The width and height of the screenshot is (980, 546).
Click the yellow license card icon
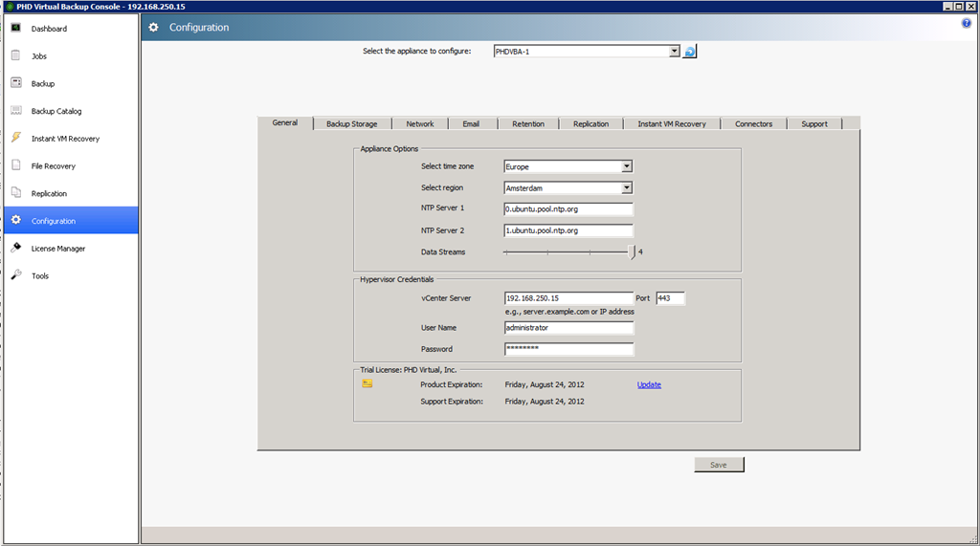pos(367,383)
